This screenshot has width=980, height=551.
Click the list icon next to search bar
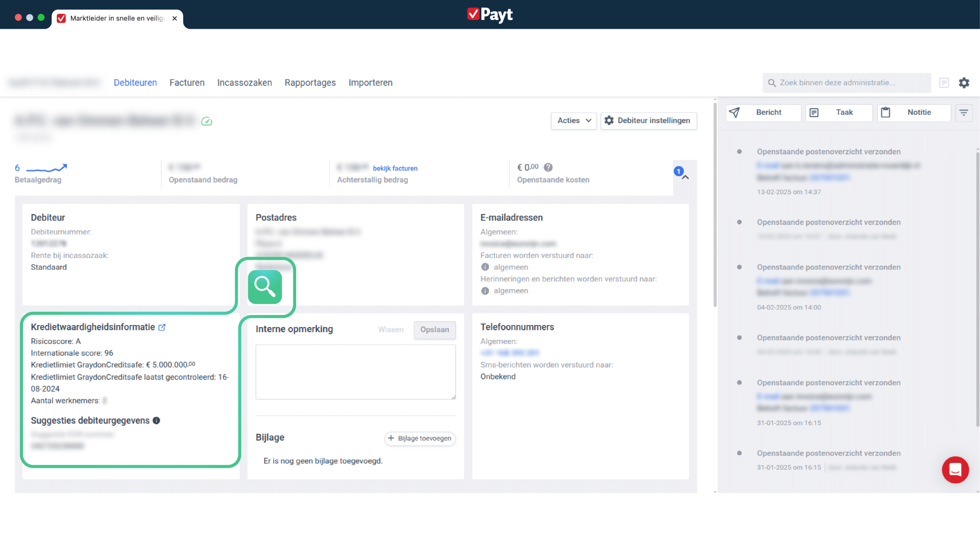(x=944, y=83)
